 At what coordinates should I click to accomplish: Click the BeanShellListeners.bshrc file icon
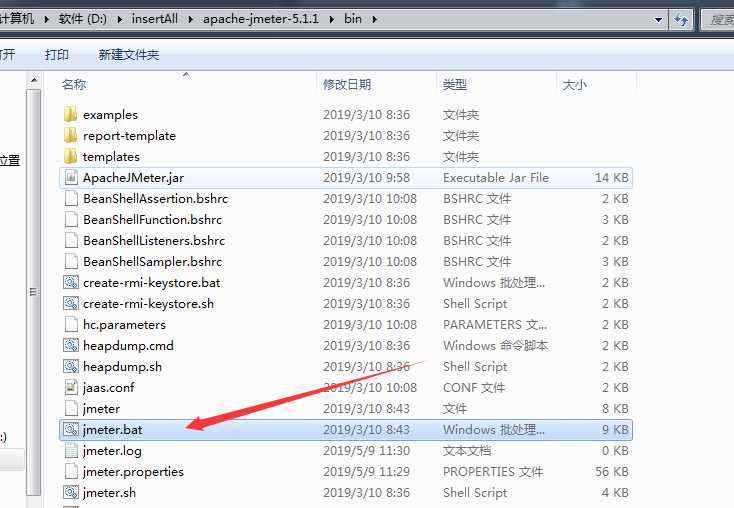coord(71,241)
